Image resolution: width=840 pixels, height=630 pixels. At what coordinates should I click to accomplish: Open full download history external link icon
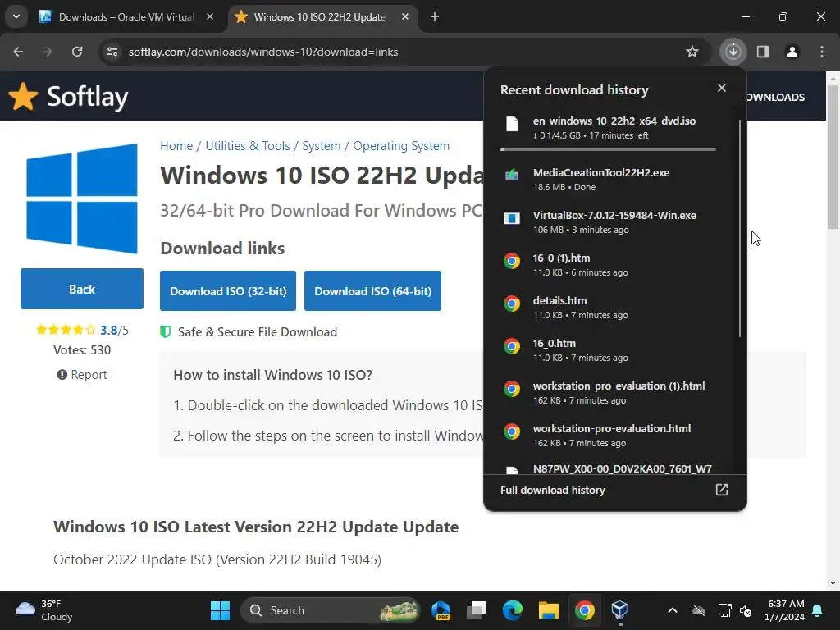722,490
